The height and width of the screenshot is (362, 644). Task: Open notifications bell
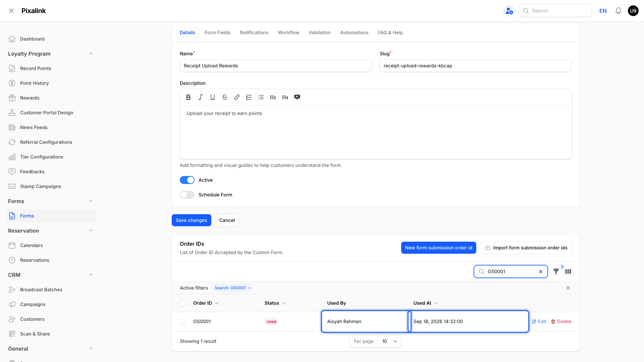619,11
